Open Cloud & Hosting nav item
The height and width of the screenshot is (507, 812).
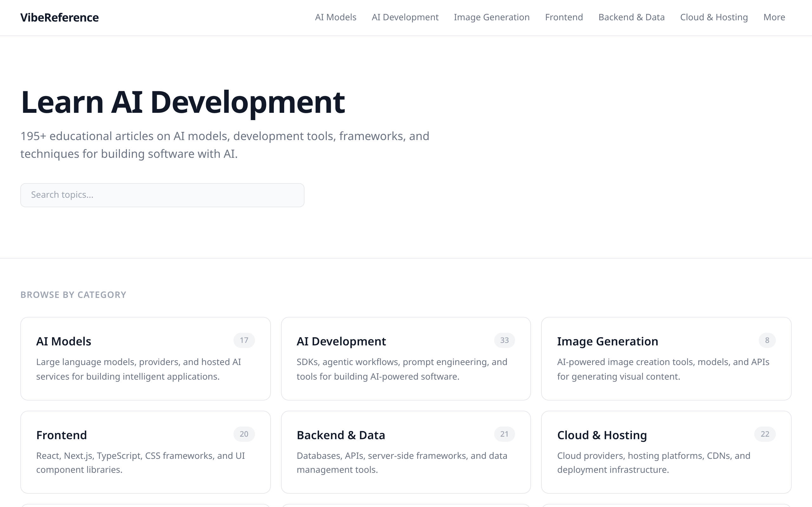click(x=714, y=17)
